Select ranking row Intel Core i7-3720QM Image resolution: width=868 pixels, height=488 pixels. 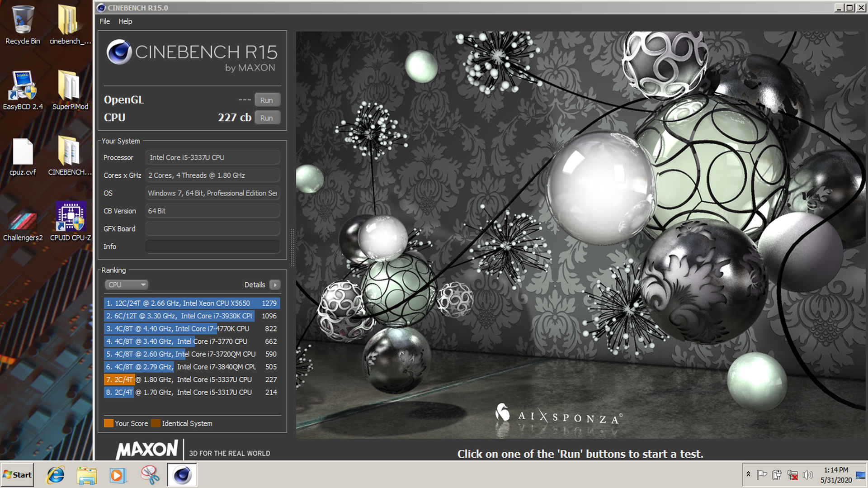pyautogui.click(x=192, y=354)
